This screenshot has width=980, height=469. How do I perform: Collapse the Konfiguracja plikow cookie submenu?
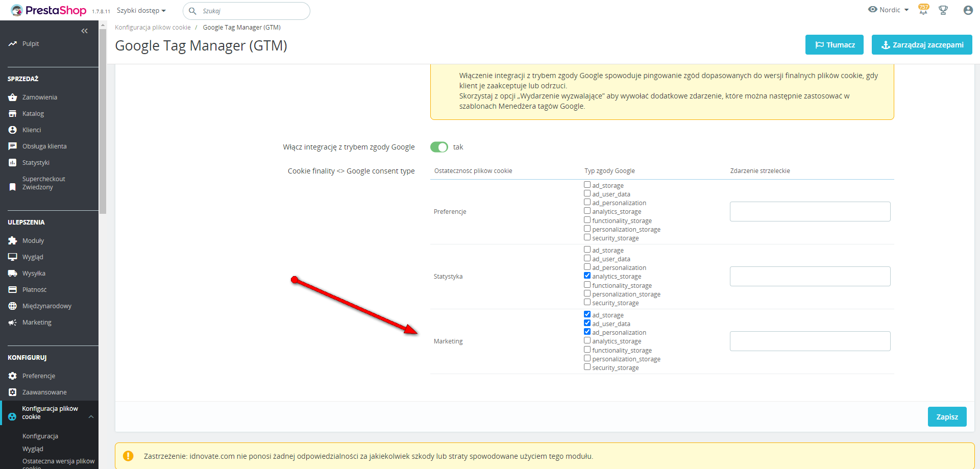click(91, 417)
